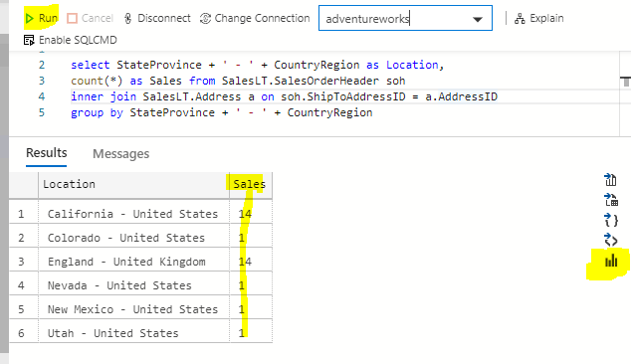631x364 pixels.
Task: Save results as CSV icon
Action: tap(610, 179)
